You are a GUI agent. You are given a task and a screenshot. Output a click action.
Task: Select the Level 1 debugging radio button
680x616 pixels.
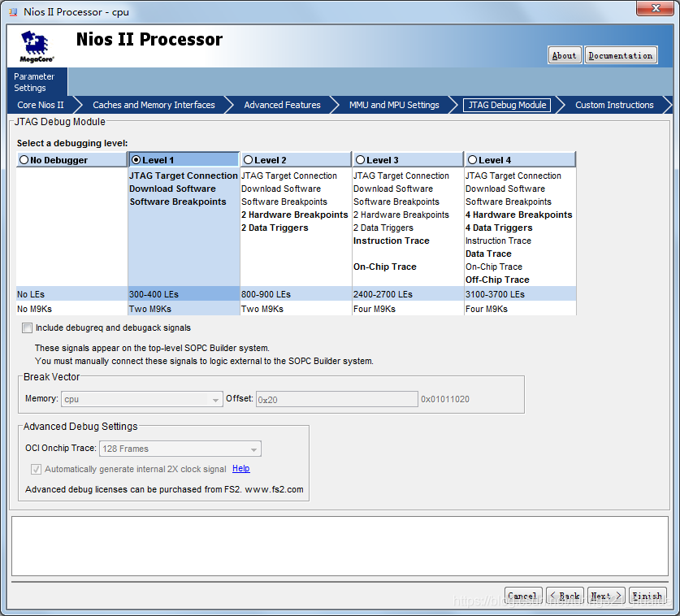(136, 160)
